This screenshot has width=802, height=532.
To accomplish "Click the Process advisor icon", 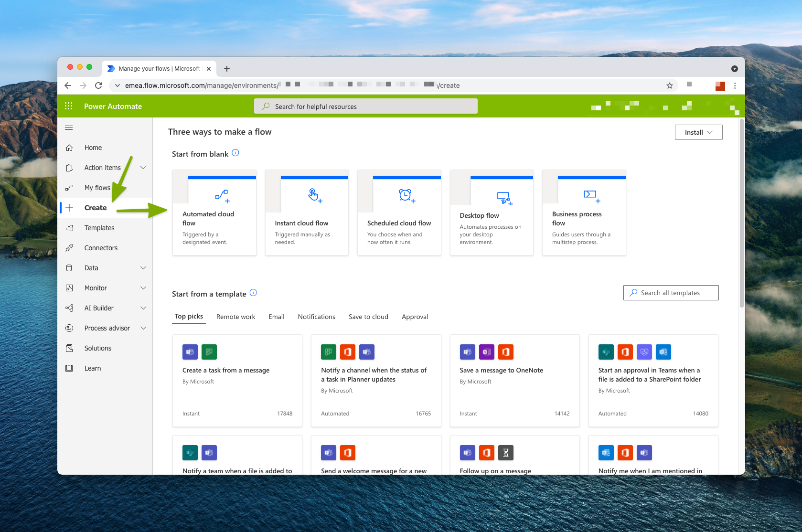I will coord(69,328).
